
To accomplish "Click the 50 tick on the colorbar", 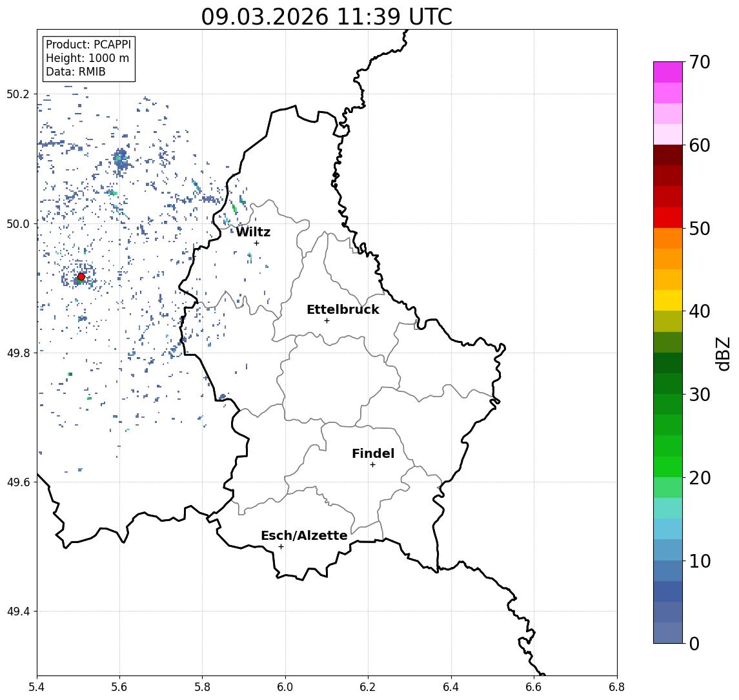I will pos(700,229).
